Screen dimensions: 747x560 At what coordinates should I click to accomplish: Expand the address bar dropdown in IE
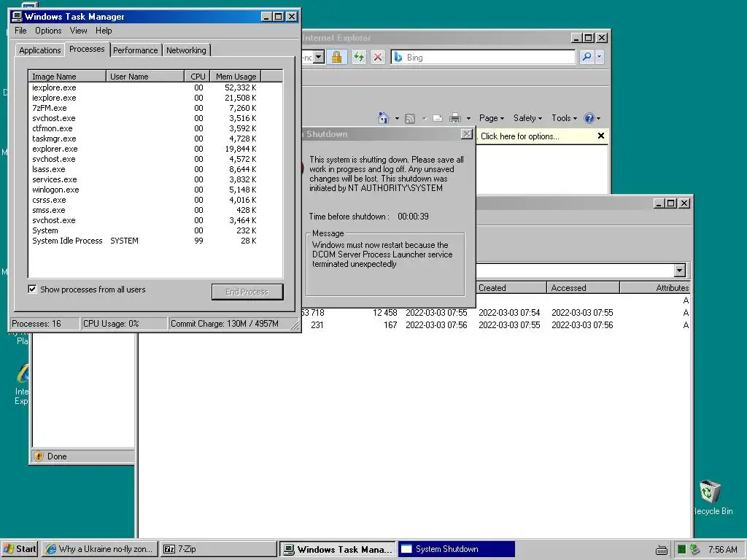click(x=320, y=57)
